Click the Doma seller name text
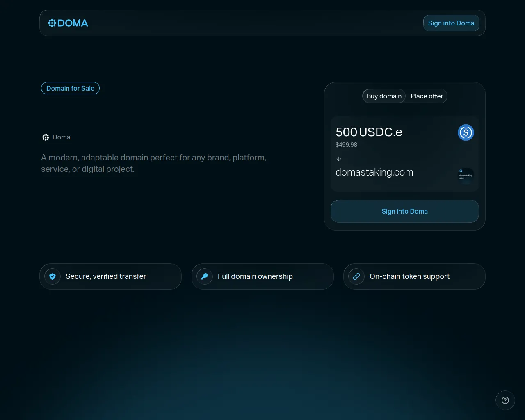This screenshot has height=420, width=525. 61,137
